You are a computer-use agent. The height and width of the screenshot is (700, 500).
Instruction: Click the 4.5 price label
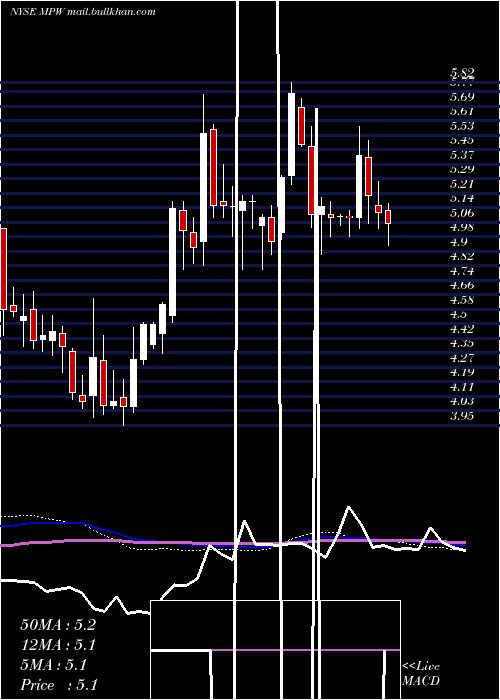tap(459, 314)
